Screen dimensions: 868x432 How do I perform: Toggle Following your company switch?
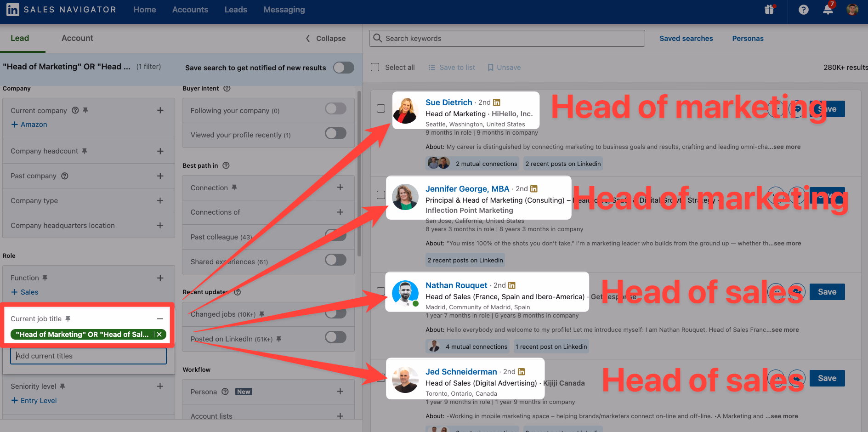click(x=336, y=108)
